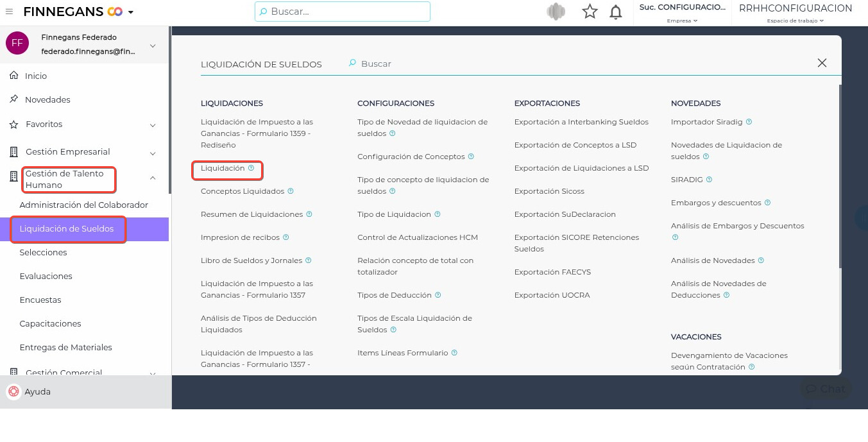Click the Novedades pin icon
This screenshot has width=868, height=442.
[x=13, y=99]
